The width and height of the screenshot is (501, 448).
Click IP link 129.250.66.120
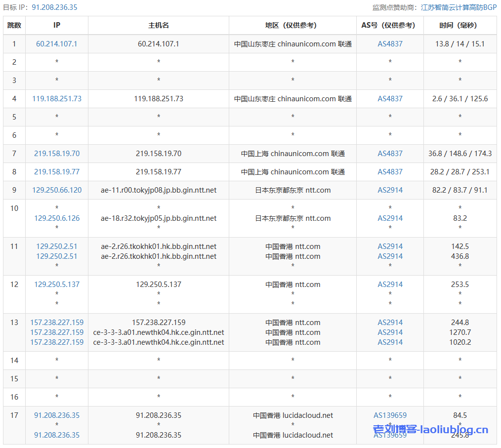[57, 190]
